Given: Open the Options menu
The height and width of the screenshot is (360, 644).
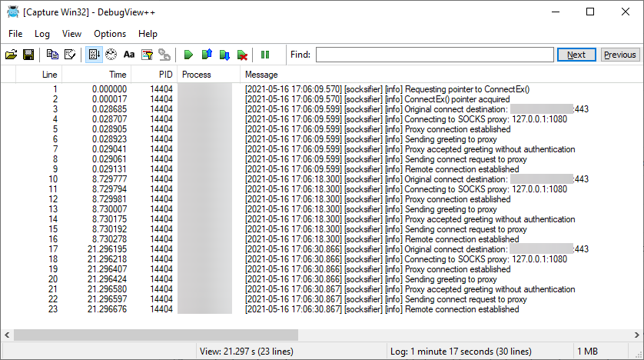Looking at the screenshot, I should pos(110,34).
